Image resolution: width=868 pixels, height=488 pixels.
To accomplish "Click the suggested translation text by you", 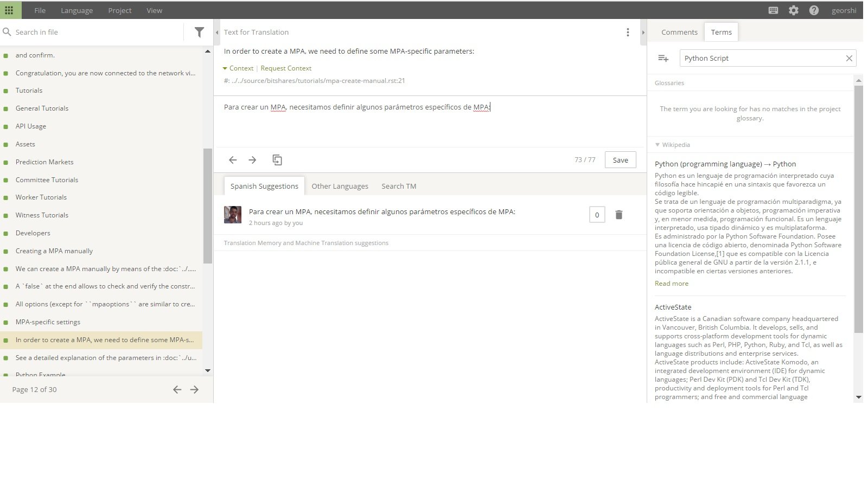I will pos(382,211).
